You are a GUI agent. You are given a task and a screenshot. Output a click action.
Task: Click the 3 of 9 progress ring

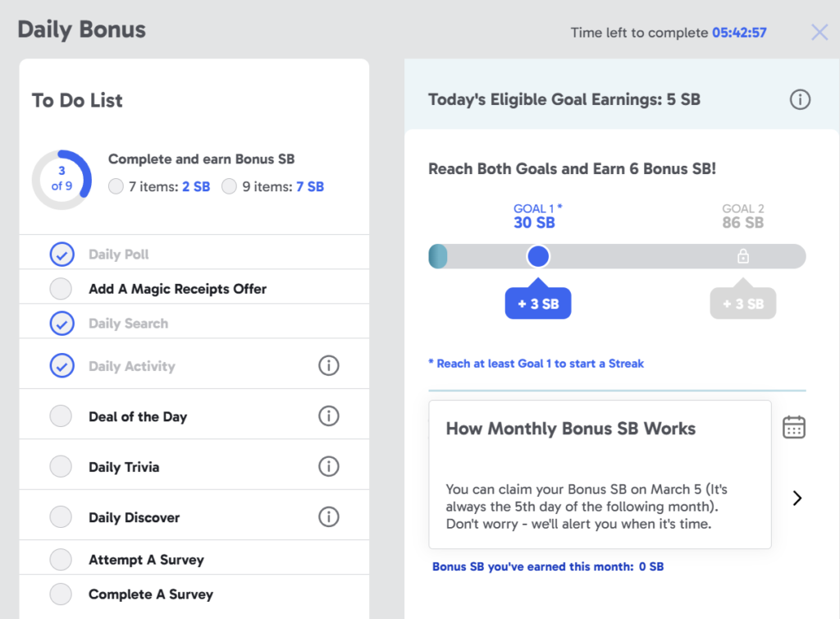click(x=62, y=179)
